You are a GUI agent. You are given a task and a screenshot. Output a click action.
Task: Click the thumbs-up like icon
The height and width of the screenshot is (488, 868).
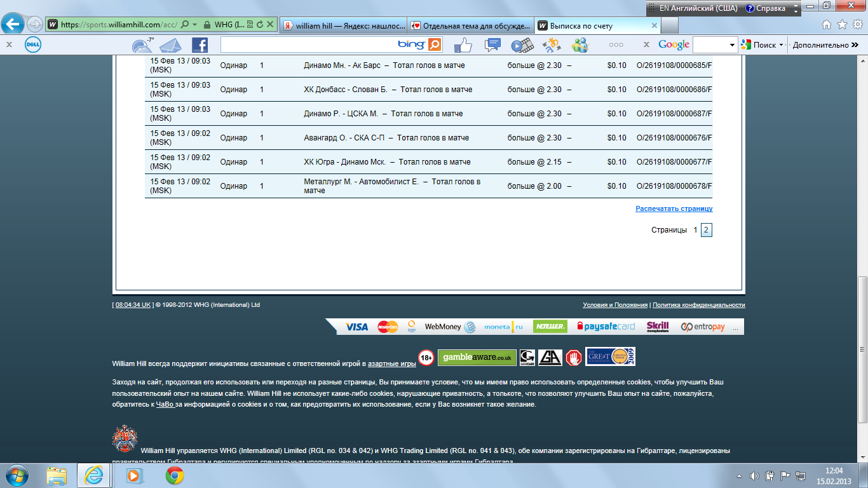coord(463,45)
